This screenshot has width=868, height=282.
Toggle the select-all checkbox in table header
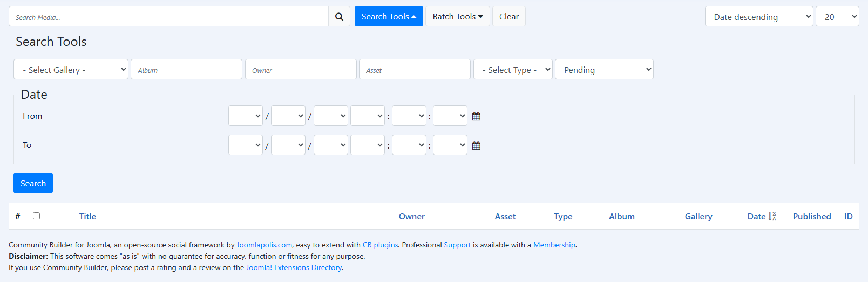click(36, 216)
